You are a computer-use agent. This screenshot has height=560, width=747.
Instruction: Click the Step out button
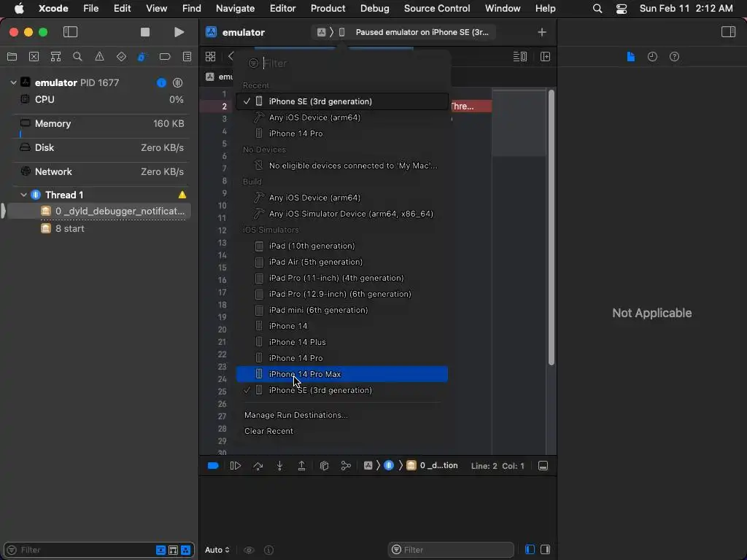(x=301, y=466)
